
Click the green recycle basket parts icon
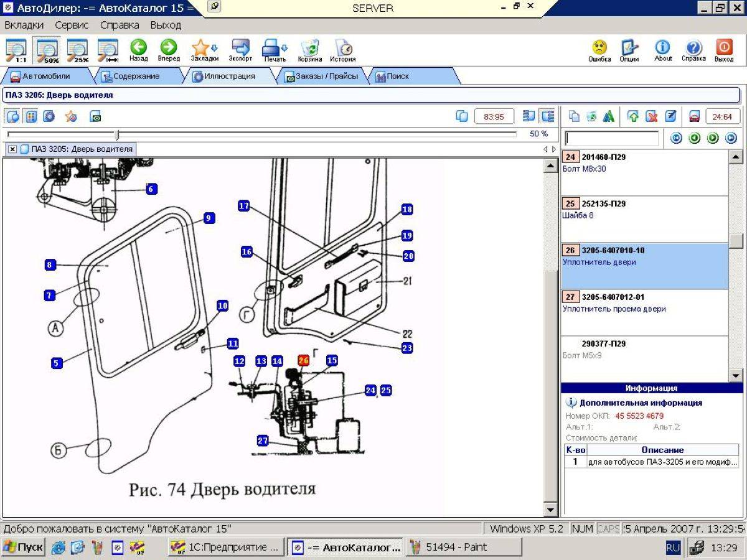coord(591,116)
